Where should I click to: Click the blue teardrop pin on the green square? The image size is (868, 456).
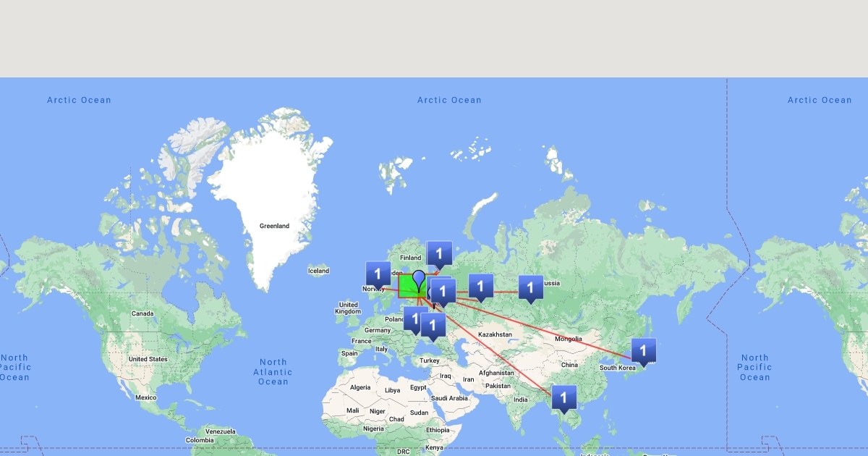pos(419,279)
